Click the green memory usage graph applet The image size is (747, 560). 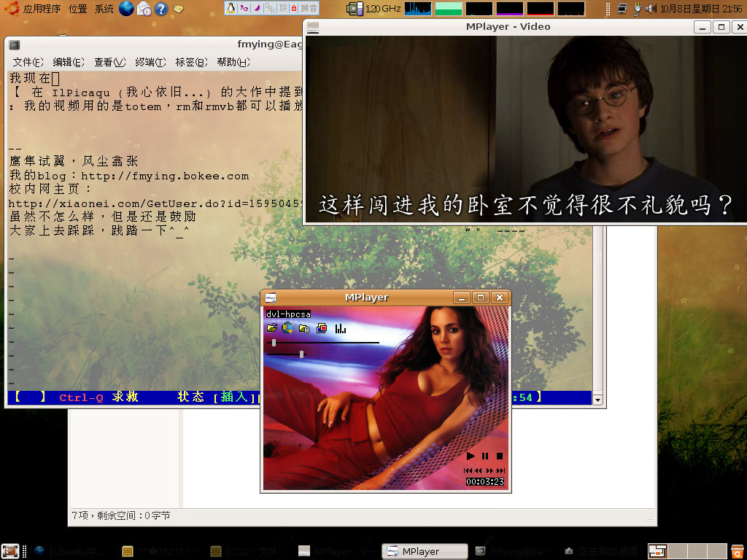[449, 9]
